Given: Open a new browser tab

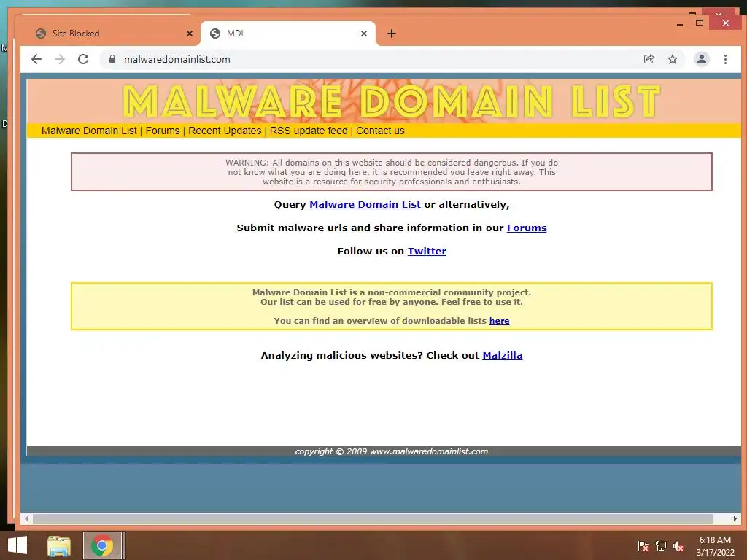Looking at the screenshot, I should (x=392, y=34).
